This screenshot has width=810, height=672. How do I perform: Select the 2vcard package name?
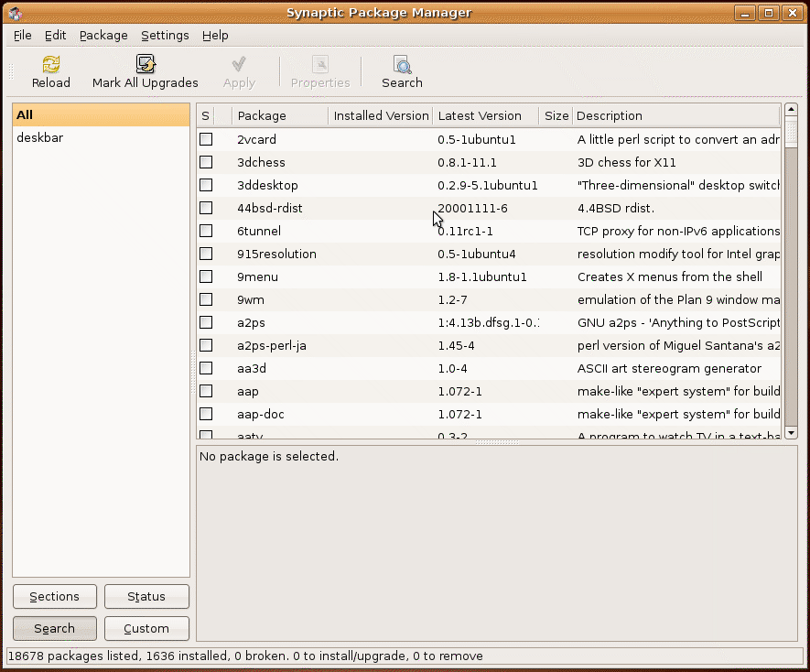point(257,139)
